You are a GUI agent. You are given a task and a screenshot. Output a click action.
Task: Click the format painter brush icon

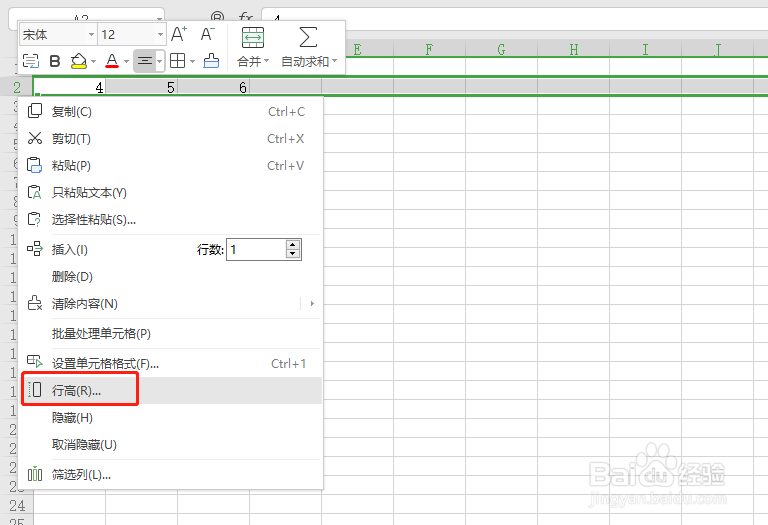(x=211, y=61)
